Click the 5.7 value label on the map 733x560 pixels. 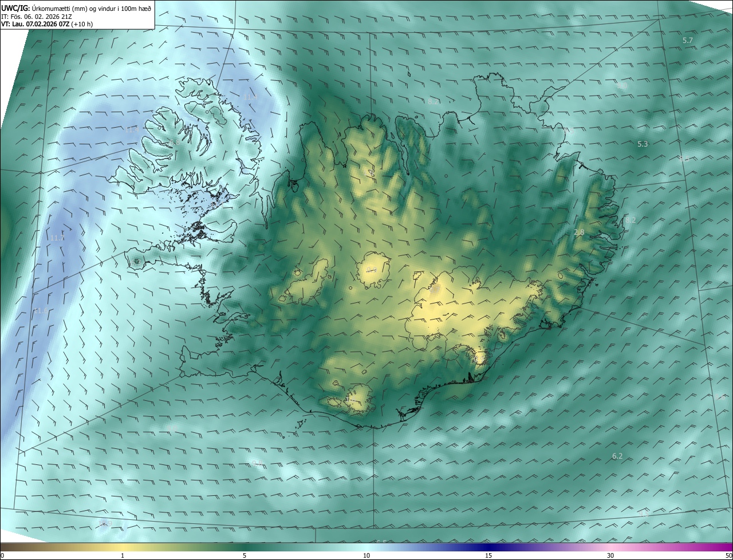click(x=688, y=41)
